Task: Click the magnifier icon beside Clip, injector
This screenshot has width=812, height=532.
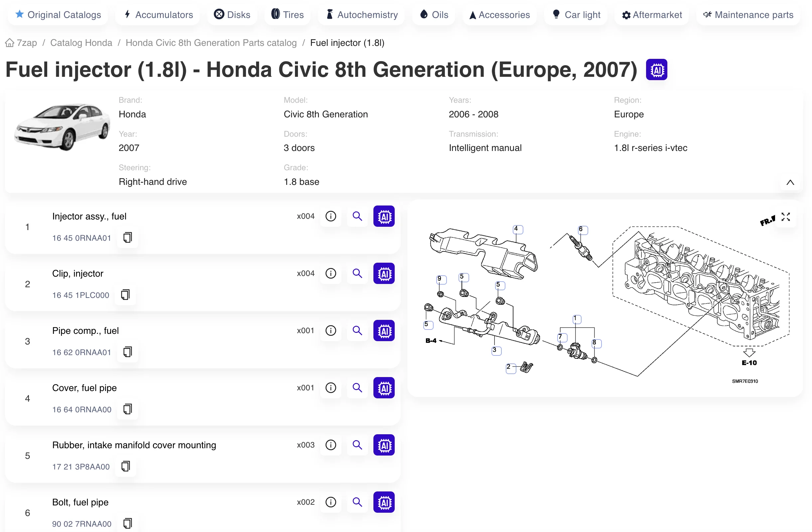Action: click(357, 273)
